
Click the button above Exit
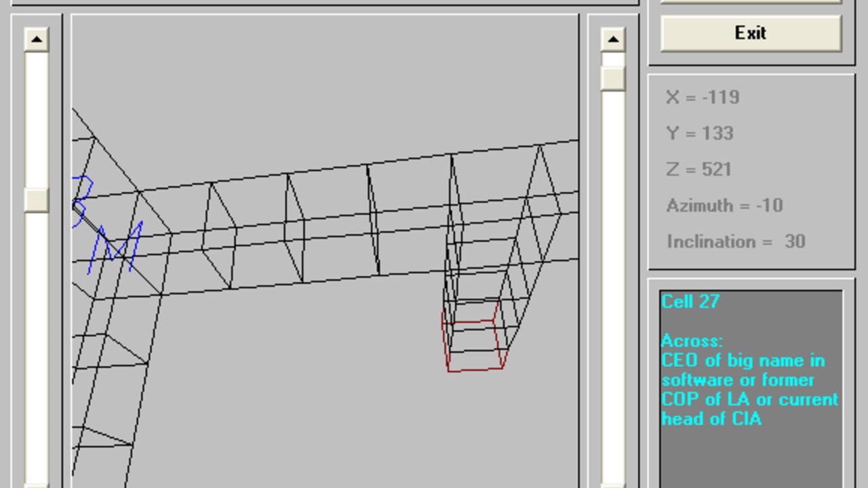(x=751, y=1)
